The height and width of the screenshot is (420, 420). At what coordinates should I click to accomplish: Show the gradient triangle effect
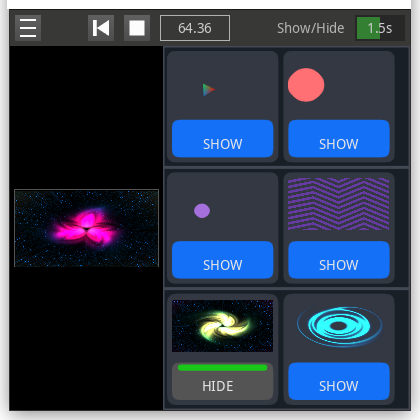click(223, 139)
